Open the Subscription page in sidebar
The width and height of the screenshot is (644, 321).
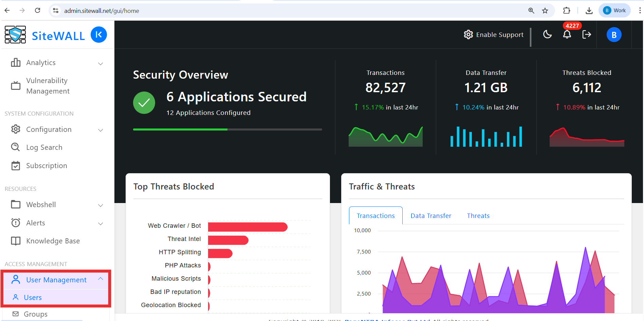(47, 166)
